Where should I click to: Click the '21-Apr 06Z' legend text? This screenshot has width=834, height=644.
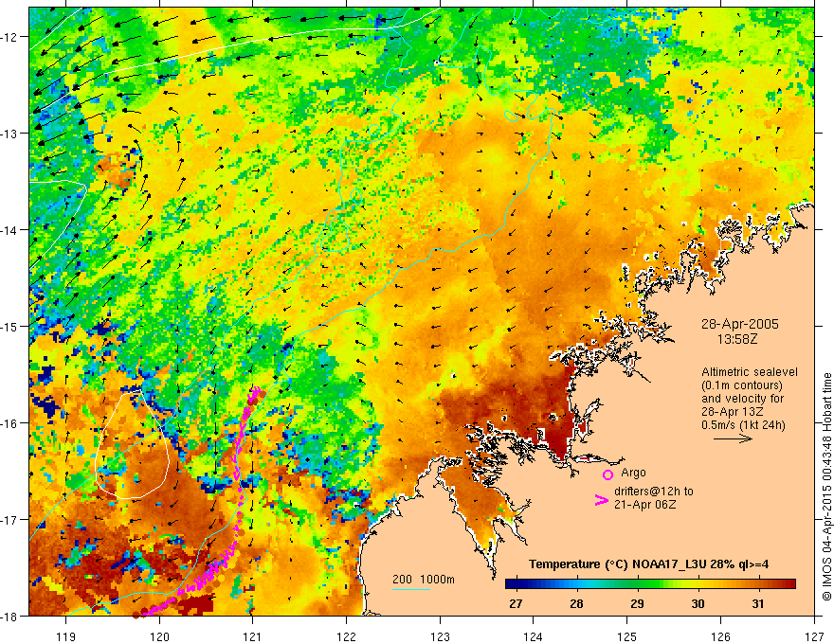click(x=645, y=505)
